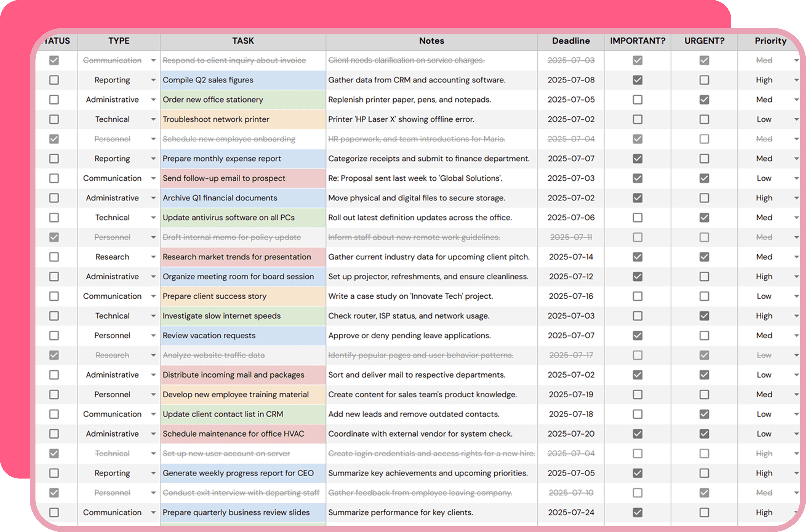Toggle Important checkbox for Order new office stationery
806x532 pixels.
click(x=637, y=100)
